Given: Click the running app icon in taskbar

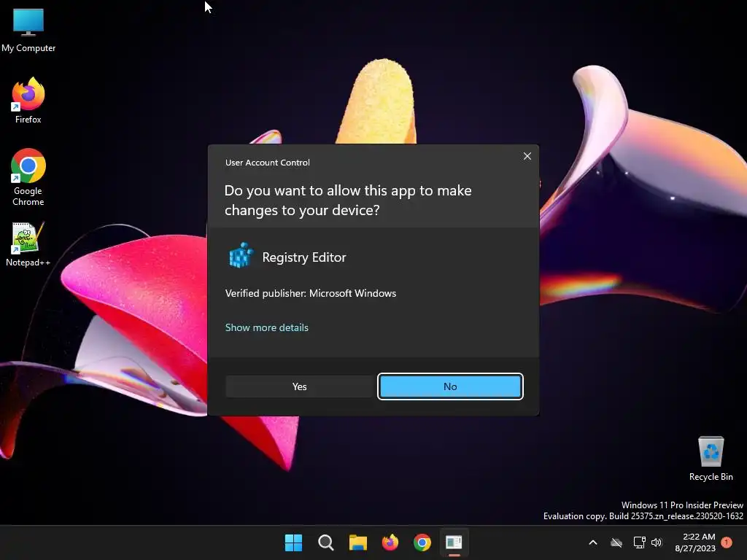Looking at the screenshot, I should tap(454, 542).
